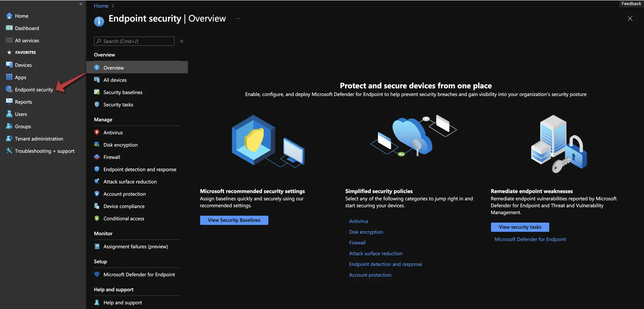Click the Security baselines icon
This screenshot has width=644, height=309.
(97, 92)
